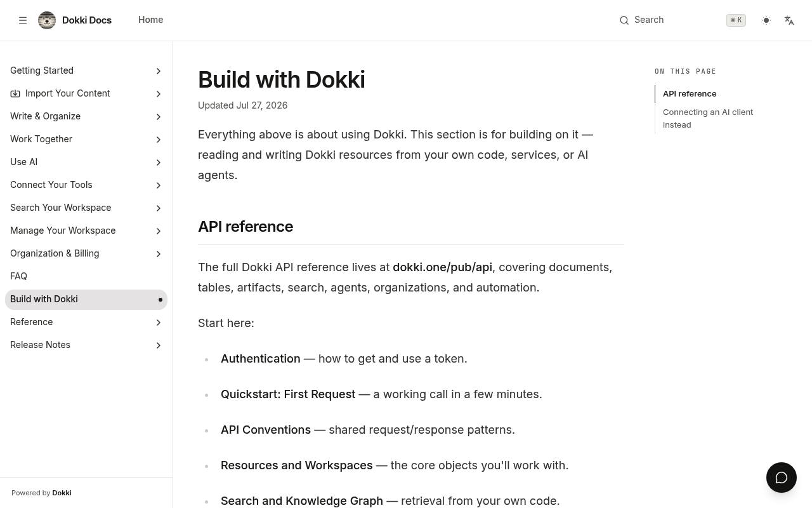Switch theme with the sun icon
The height and width of the screenshot is (508, 812).
tap(766, 20)
